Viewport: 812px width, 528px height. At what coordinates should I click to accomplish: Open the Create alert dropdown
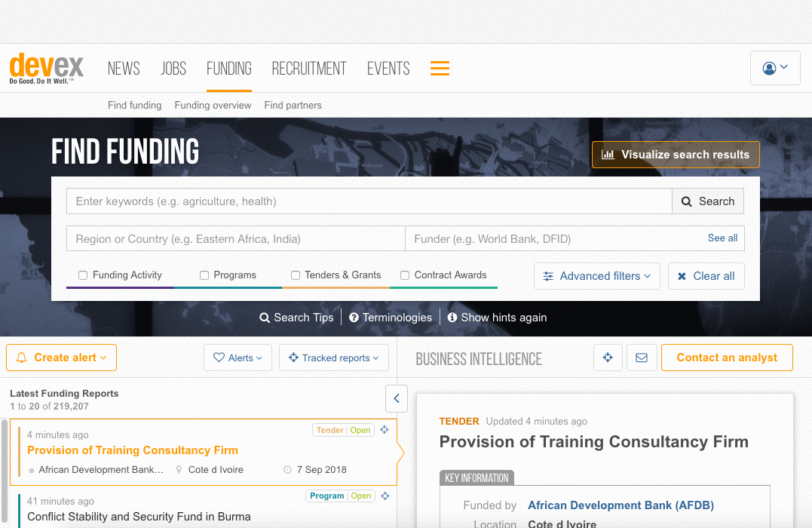coord(61,358)
